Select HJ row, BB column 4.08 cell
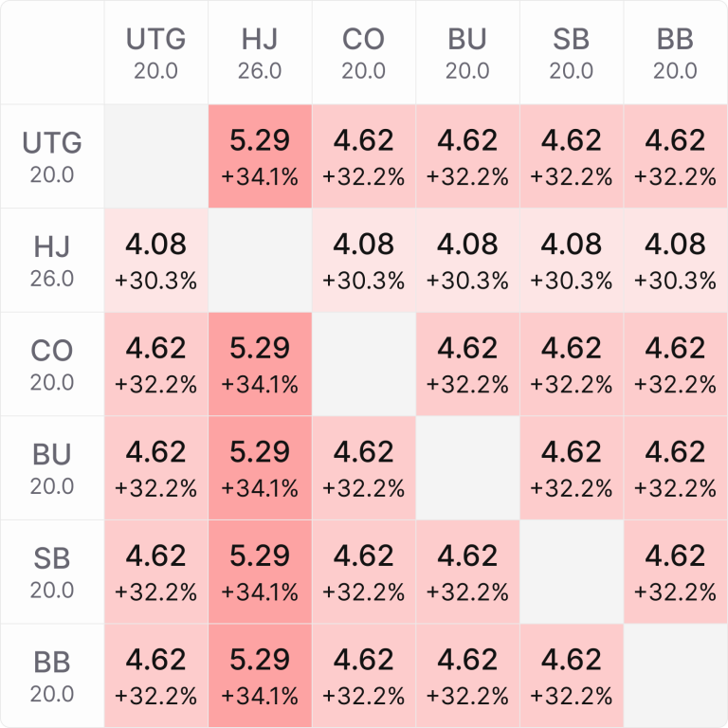 tap(675, 261)
